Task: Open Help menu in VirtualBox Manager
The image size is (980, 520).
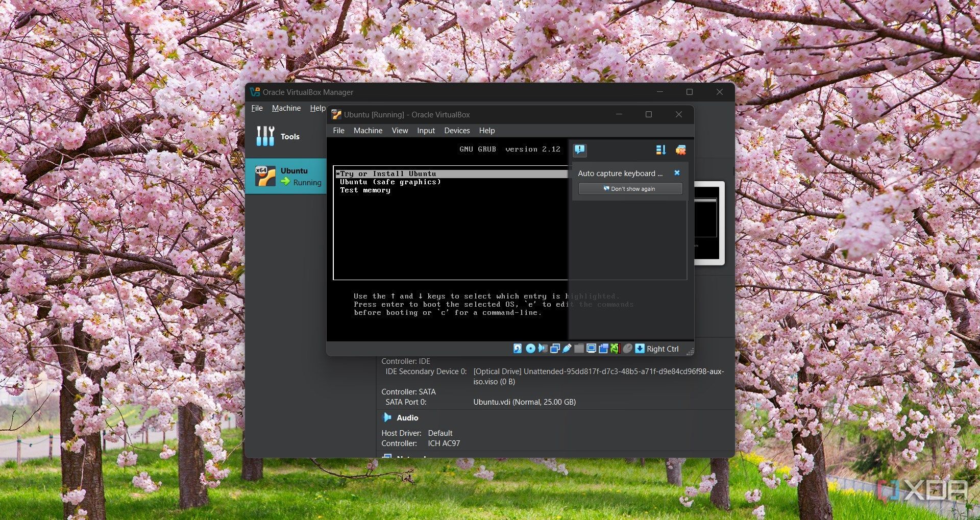Action: click(317, 108)
